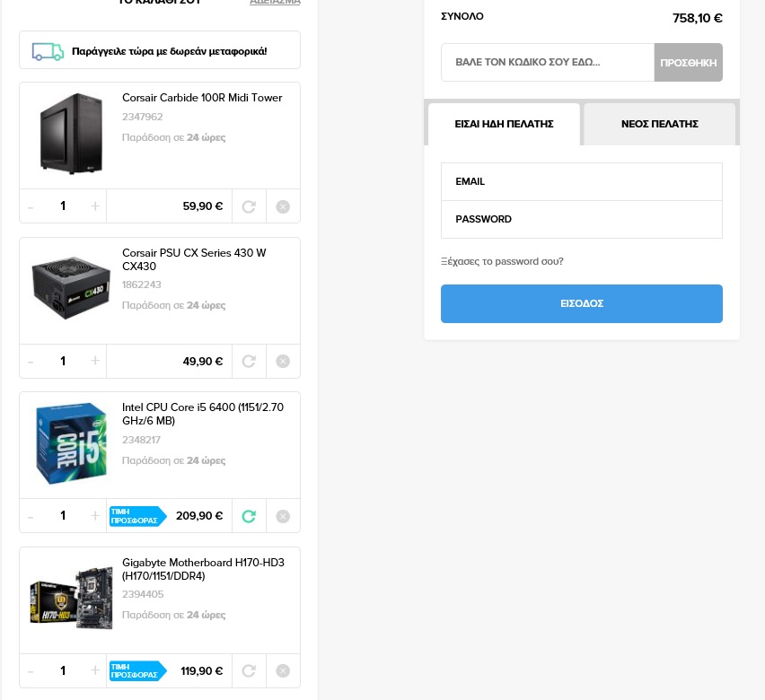The height and width of the screenshot is (700, 765).
Task: Select the ΕΙΣΑΙ ΗΔΗ ΠΕΛΑΤΗΣ tab
Action: 504,124
